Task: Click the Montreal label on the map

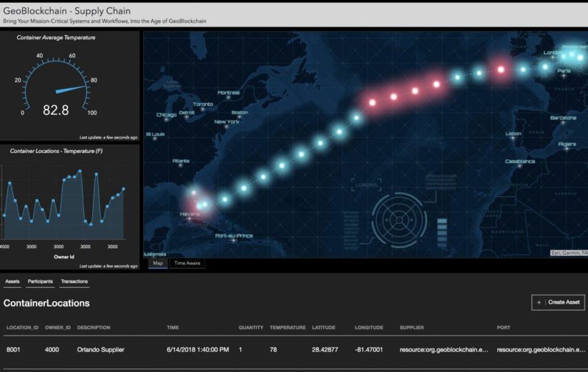Action: pyautogui.click(x=229, y=93)
